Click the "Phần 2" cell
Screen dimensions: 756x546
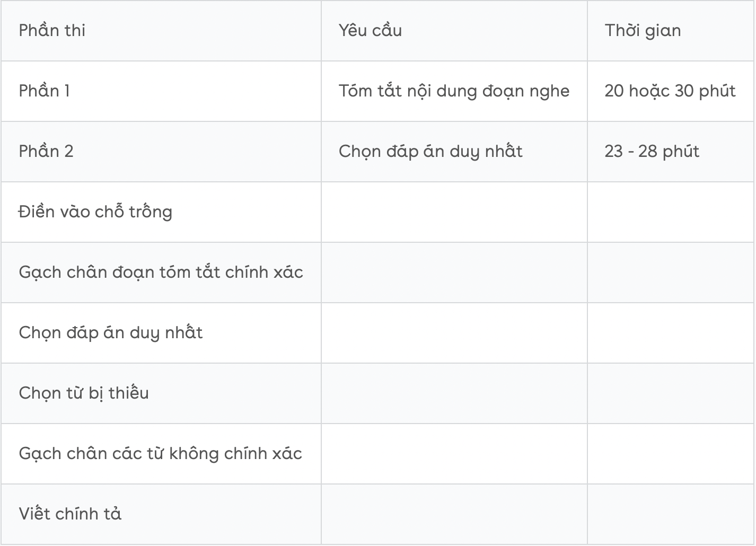(46, 152)
